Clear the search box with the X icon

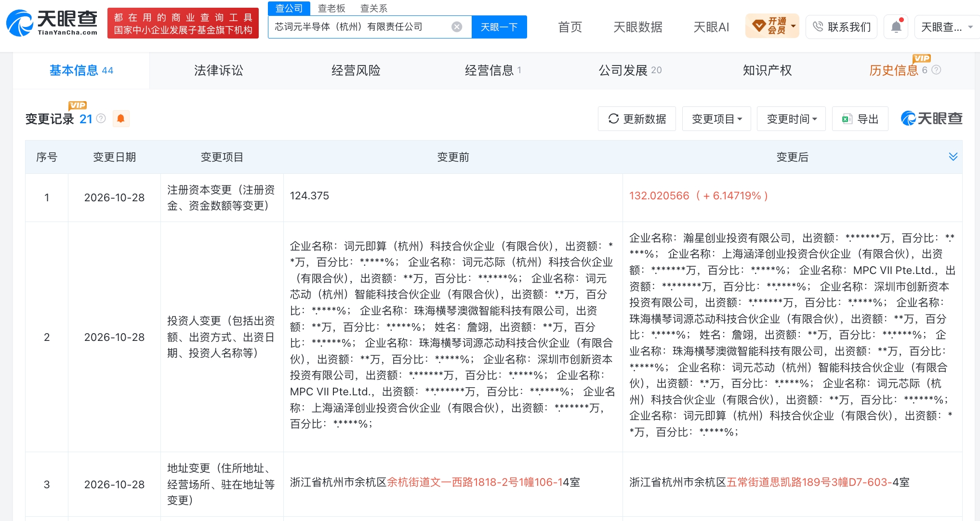(x=457, y=27)
